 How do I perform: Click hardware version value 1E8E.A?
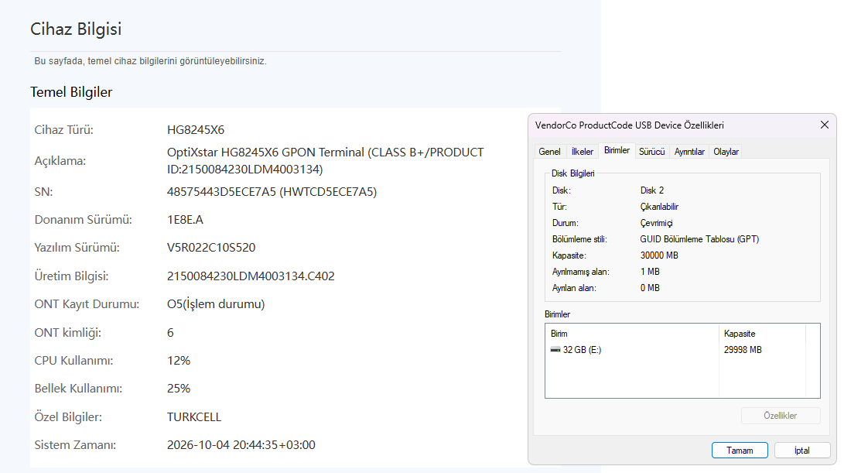[185, 220]
